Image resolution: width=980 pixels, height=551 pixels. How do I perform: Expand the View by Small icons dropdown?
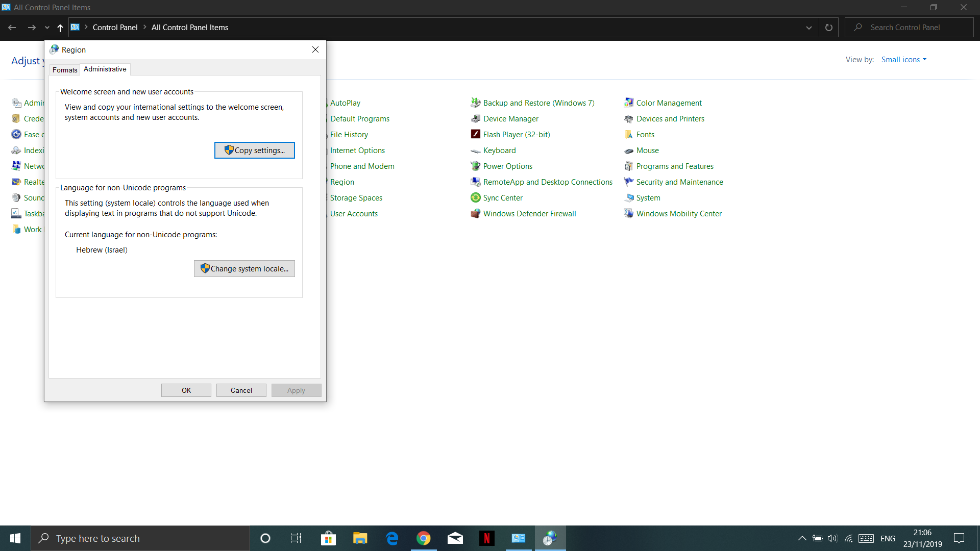pyautogui.click(x=903, y=60)
